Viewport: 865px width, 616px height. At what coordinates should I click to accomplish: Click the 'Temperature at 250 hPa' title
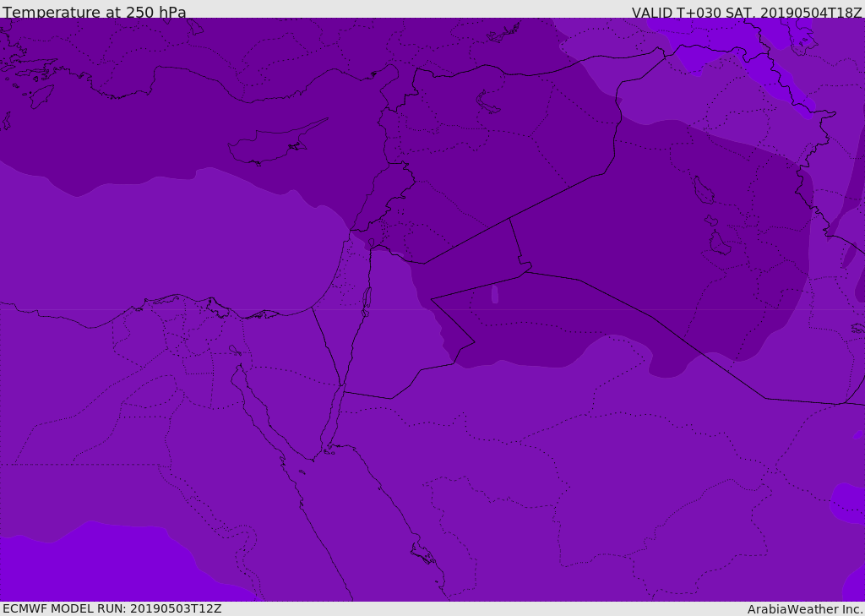click(95, 12)
